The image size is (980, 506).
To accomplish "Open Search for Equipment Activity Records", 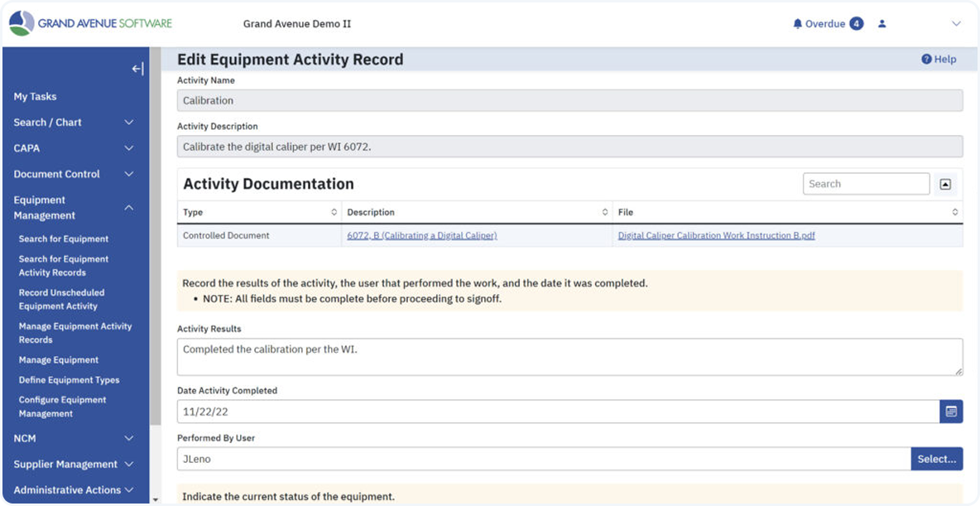I will pos(64,266).
